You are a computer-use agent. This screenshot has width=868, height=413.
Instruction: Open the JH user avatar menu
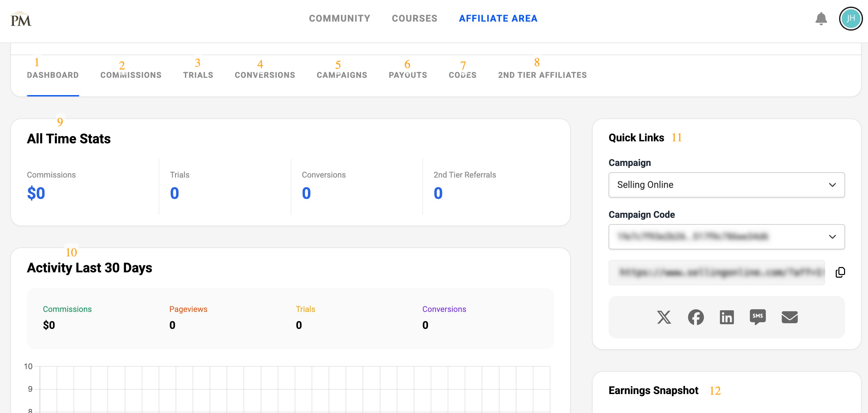(x=850, y=19)
